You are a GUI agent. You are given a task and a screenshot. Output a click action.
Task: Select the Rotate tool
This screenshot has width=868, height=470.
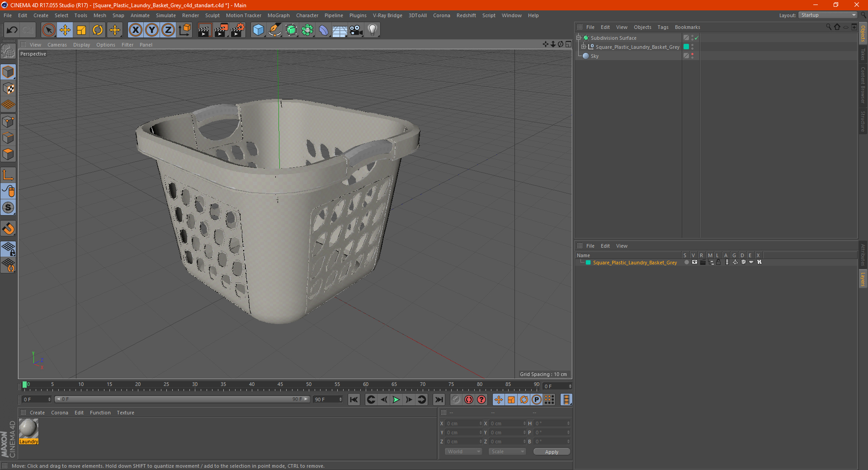(x=98, y=30)
